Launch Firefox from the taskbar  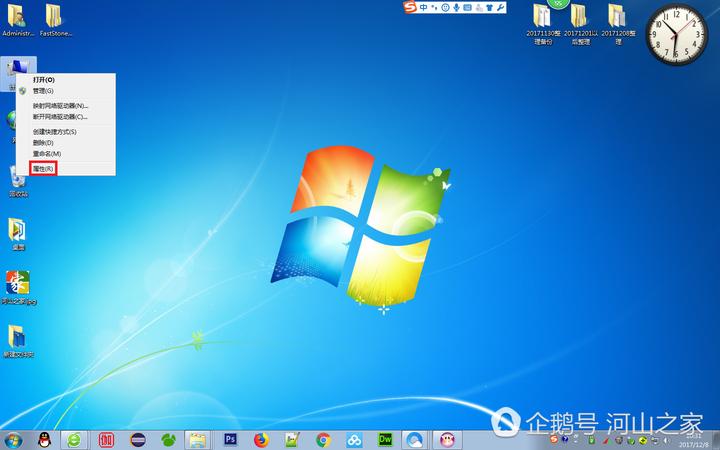pos(261,440)
